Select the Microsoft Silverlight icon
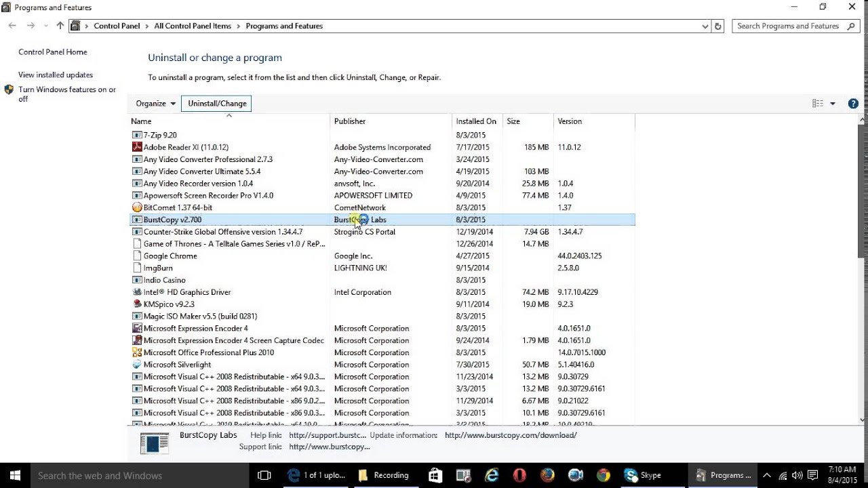This screenshot has width=868, height=488. (x=137, y=365)
